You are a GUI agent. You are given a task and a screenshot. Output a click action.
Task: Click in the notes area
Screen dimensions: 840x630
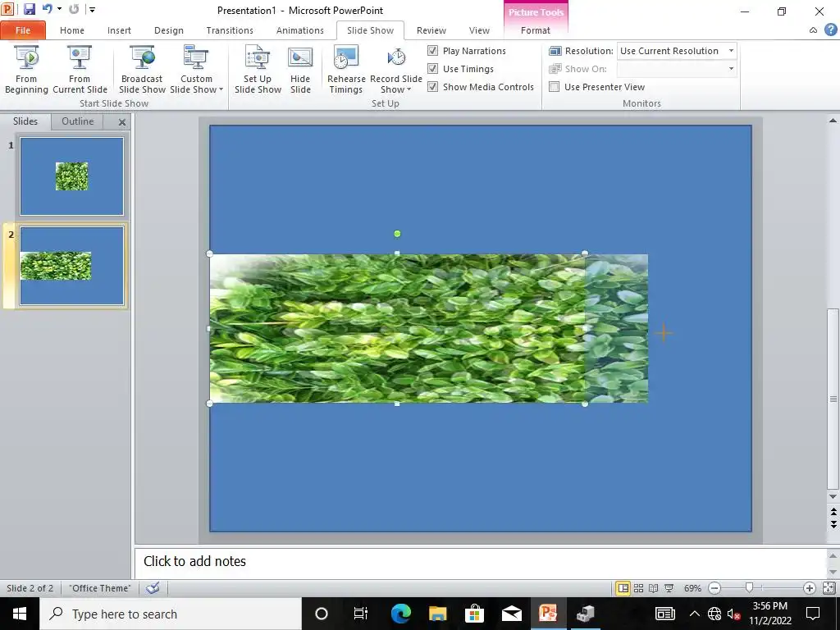479,561
